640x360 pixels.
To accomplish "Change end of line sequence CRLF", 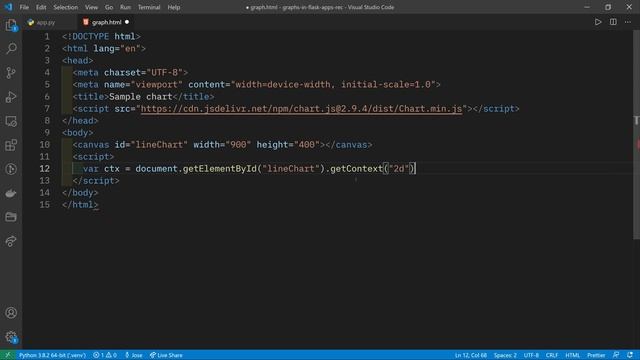I will point(552,355).
